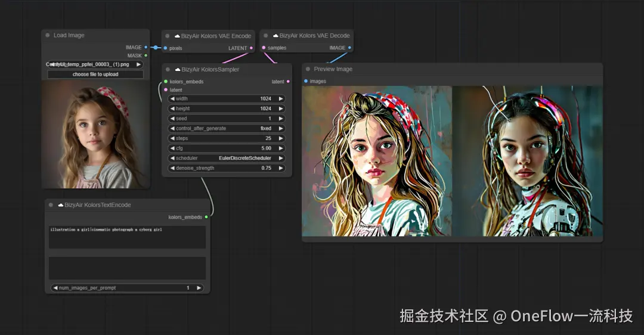
Task: Click the BizyAir KolorsSampler title text
Action: coord(210,69)
